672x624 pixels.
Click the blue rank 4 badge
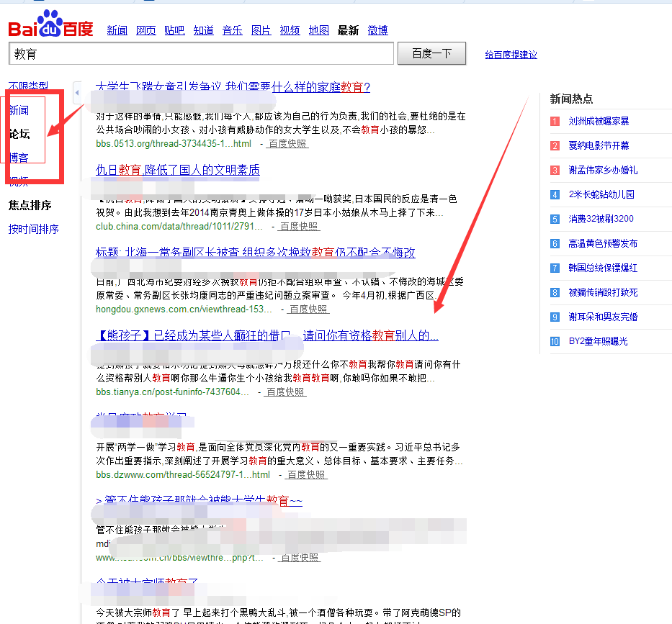[555, 194]
